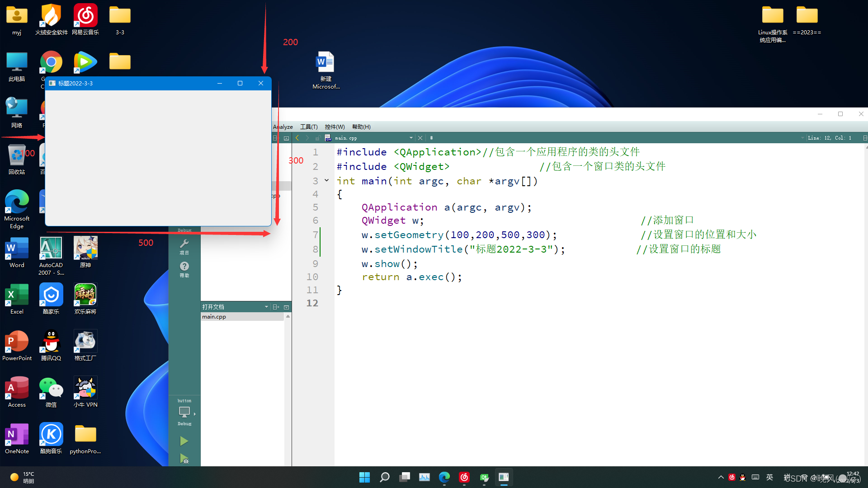Expand the main.cpp open file dropdown
Image resolution: width=868 pixels, height=488 pixels.
(x=411, y=138)
